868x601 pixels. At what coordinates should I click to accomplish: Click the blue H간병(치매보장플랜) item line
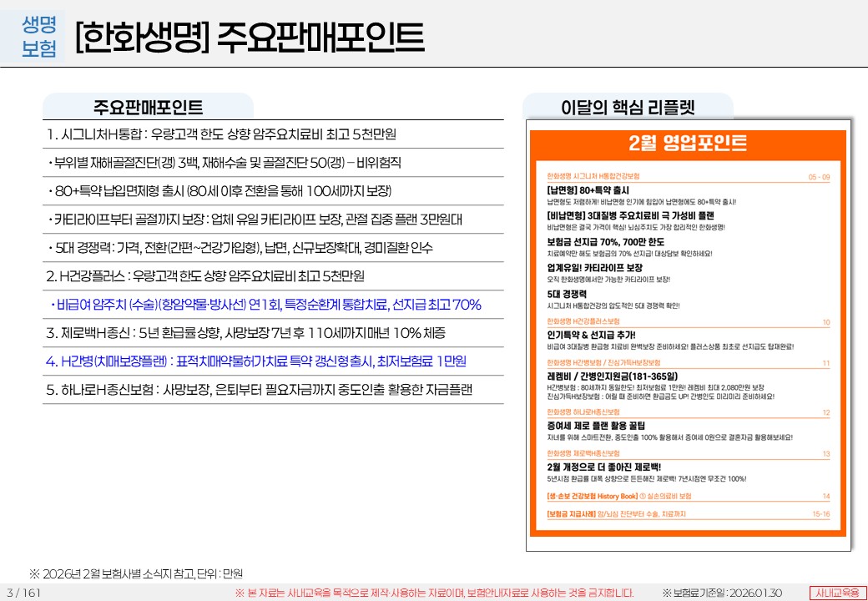pos(255,361)
